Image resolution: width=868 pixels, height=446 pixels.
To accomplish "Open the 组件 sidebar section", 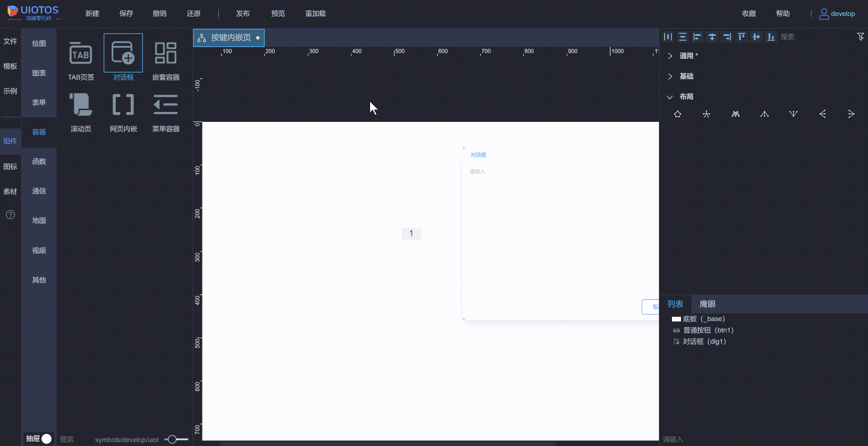I will 10,141.
